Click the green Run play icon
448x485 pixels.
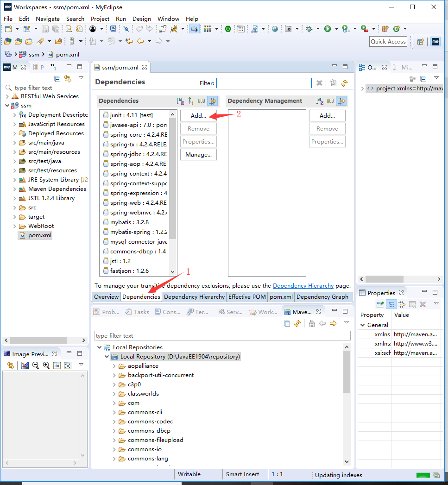[328, 29]
